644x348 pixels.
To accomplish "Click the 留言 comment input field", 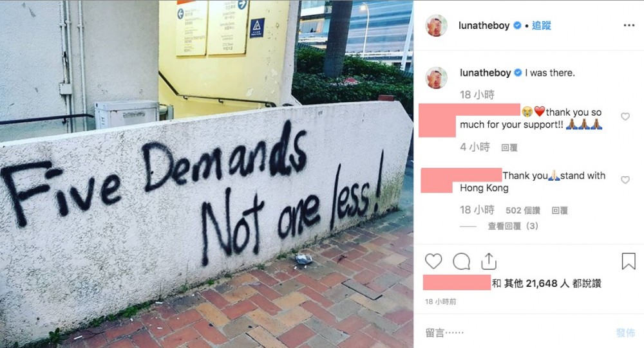I will [x=513, y=333].
